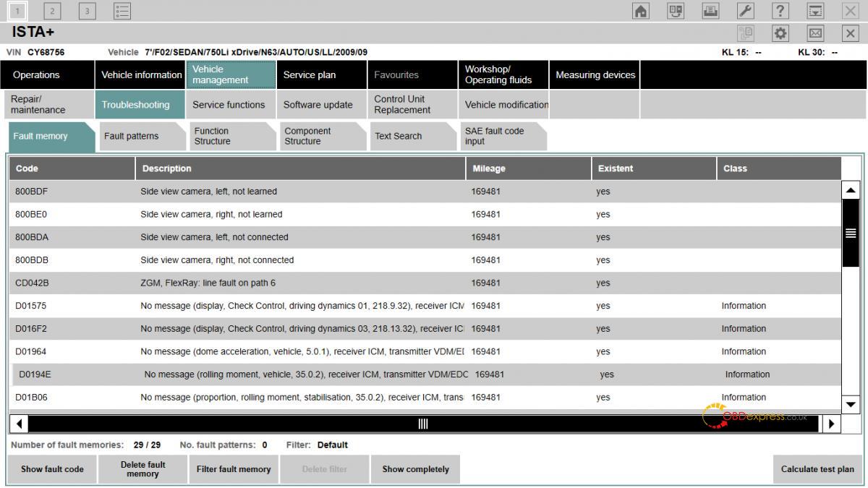Switch to session slot 3
Screen dimensions: 868x488
click(x=88, y=11)
